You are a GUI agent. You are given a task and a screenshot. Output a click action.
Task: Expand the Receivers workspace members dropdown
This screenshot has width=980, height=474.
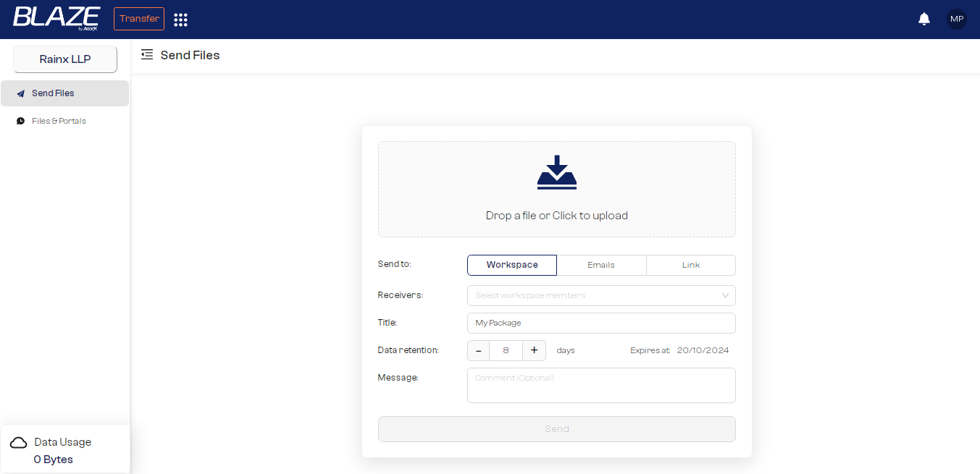point(601,295)
